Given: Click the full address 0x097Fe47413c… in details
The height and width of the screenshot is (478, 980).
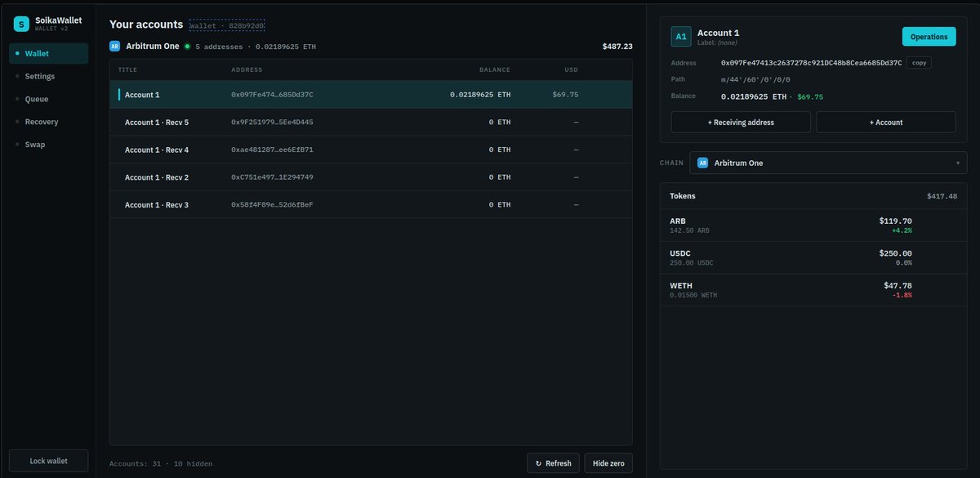Looking at the screenshot, I should (812, 63).
